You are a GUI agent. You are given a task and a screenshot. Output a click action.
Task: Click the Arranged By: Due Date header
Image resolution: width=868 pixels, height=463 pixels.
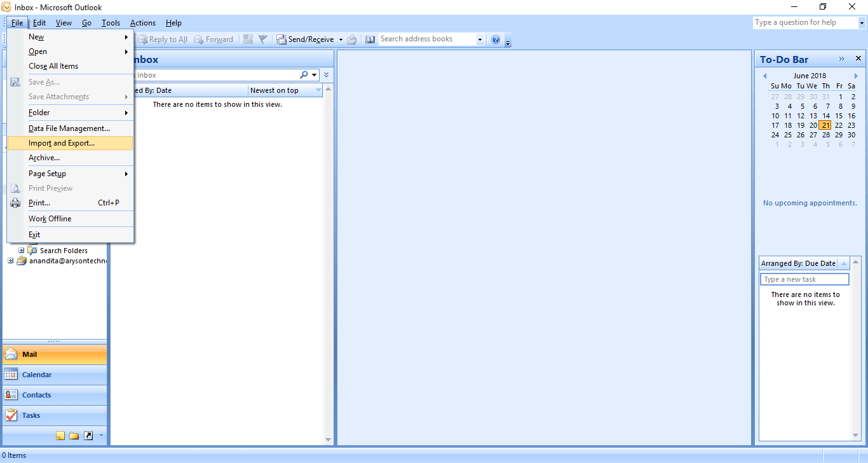point(799,263)
